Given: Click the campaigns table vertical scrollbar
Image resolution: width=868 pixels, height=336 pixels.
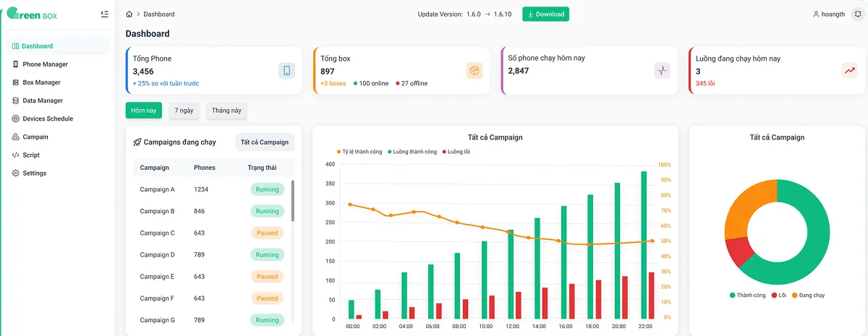Looking at the screenshot, I should pos(293,200).
